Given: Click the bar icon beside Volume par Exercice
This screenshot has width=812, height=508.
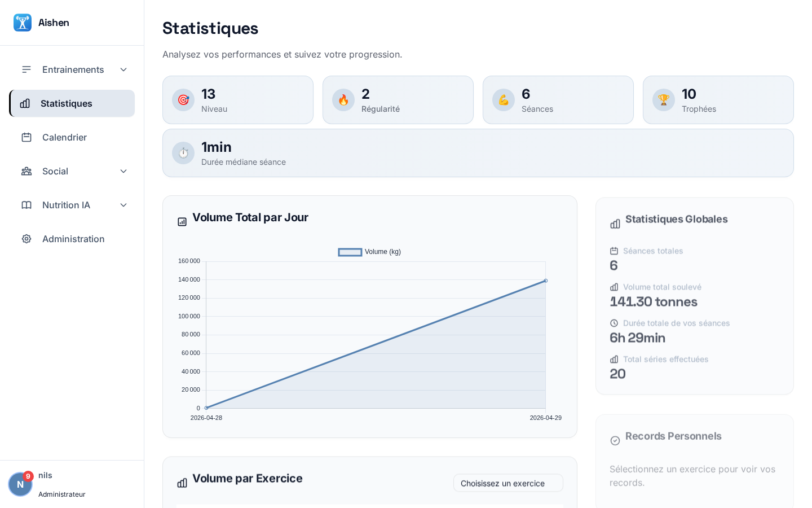Looking at the screenshot, I should 182,483.
